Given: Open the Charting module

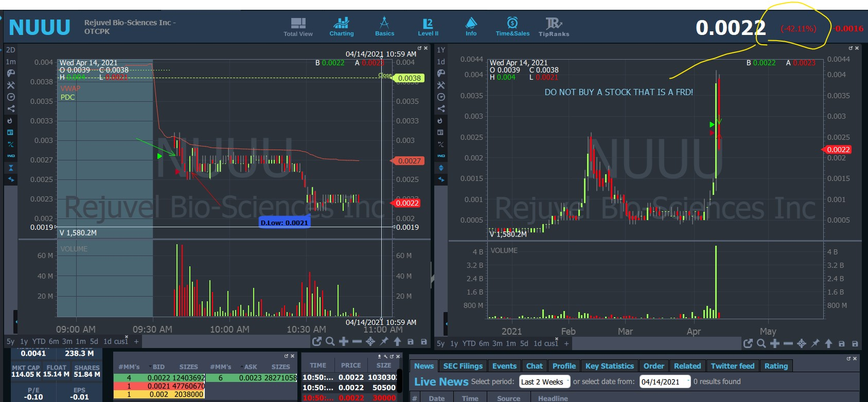Looking at the screenshot, I should (341, 27).
